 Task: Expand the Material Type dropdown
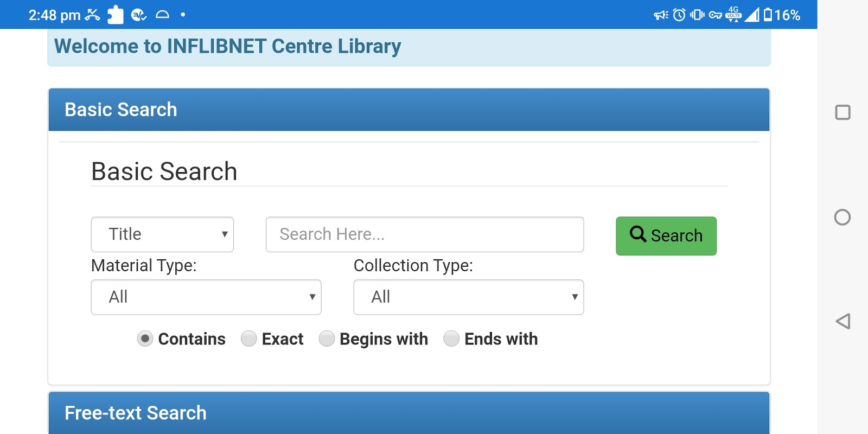click(x=206, y=297)
